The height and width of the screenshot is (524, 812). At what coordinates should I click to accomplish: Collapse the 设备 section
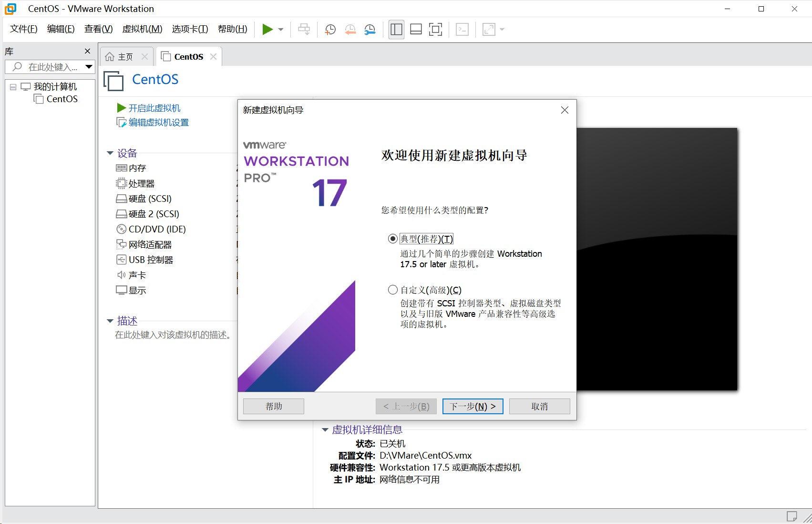110,153
